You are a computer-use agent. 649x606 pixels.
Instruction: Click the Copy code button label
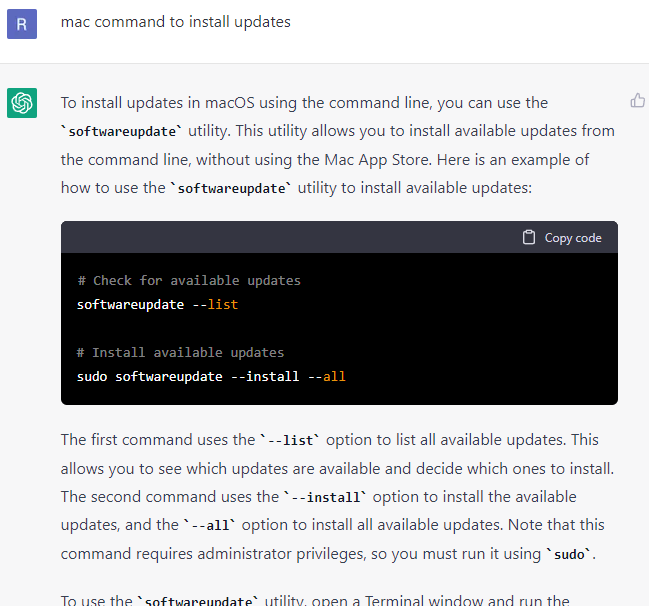point(573,238)
